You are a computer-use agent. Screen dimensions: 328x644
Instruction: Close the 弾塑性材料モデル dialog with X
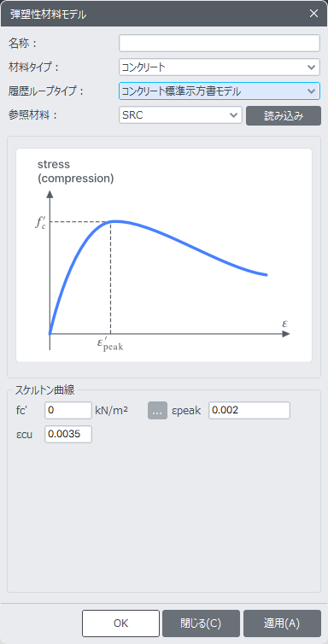click(x=313, y=14)
